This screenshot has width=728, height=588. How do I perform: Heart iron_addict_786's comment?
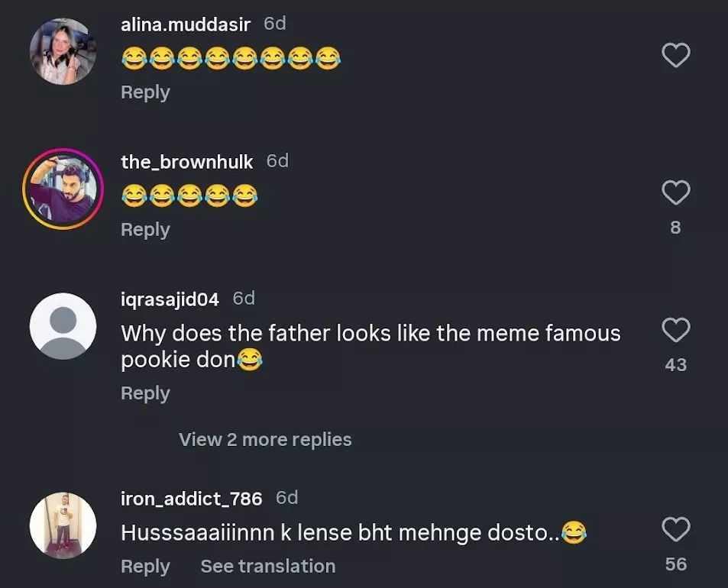(x=675, y=529)
